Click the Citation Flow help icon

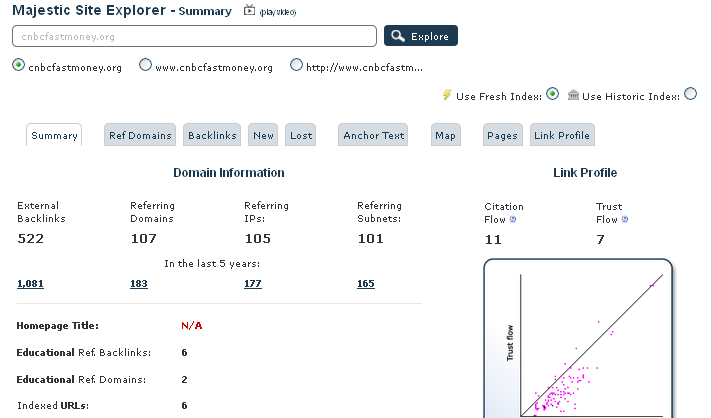tap(513, 219)
